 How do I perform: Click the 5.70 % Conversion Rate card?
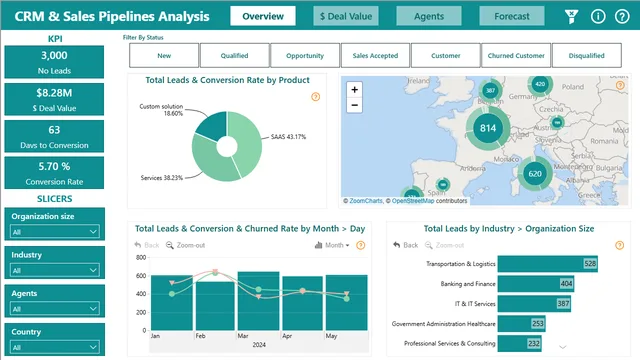(x=54, y=173)
